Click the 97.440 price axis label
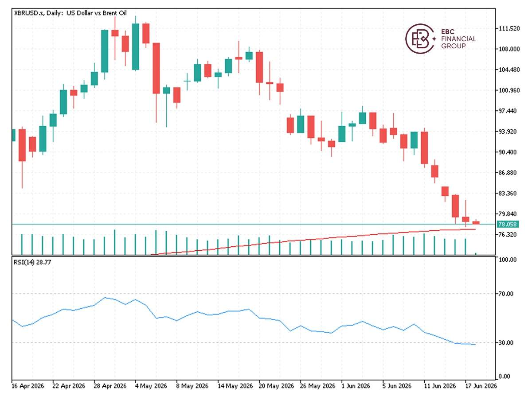Image resolution: width=532 pixels, height=400 pixels. pyautogui.click(x=508, y=111)
